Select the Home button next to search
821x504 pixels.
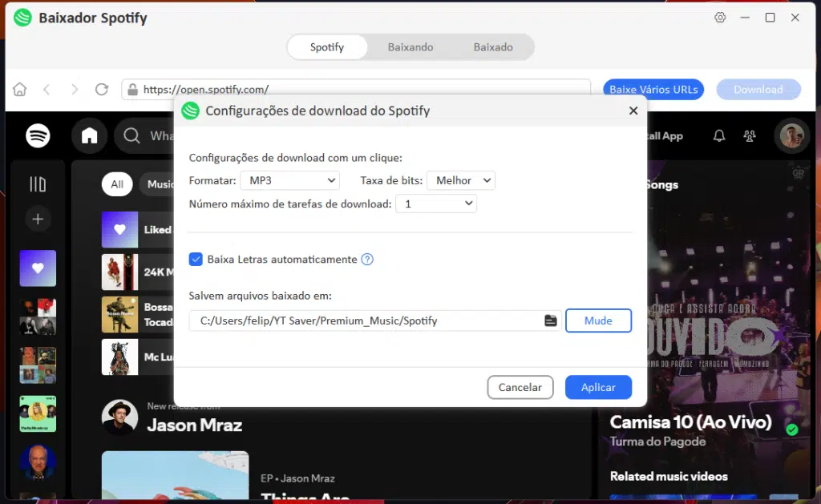coord(89,135)
